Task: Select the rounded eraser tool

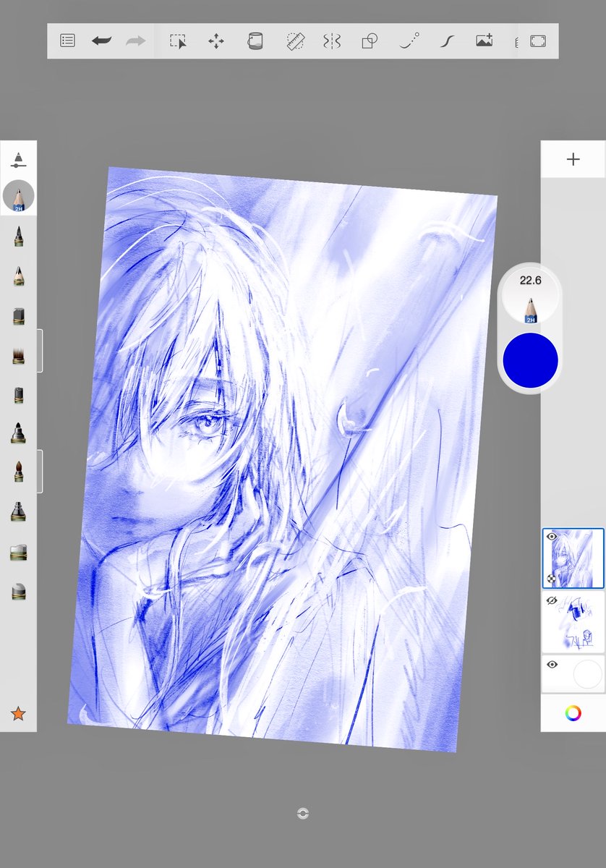Action: (x=18, y=592)
